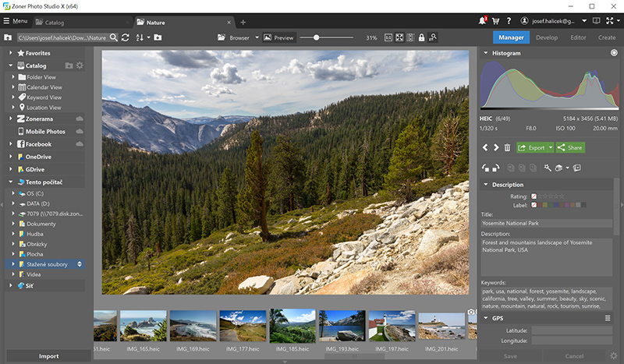The width and height of the screenshot is (624, 364).
Task: Clear the rating using the no-rating box
Action: pos(534,196)
